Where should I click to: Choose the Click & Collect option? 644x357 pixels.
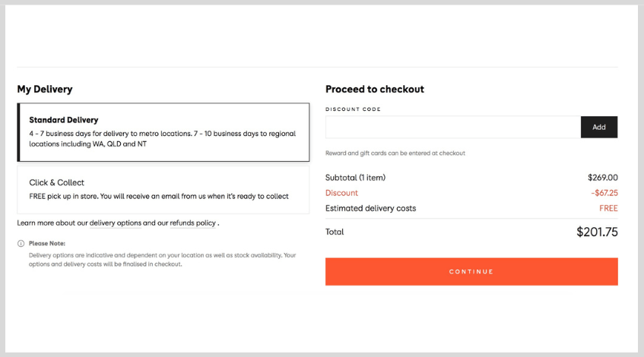[163, 190]
